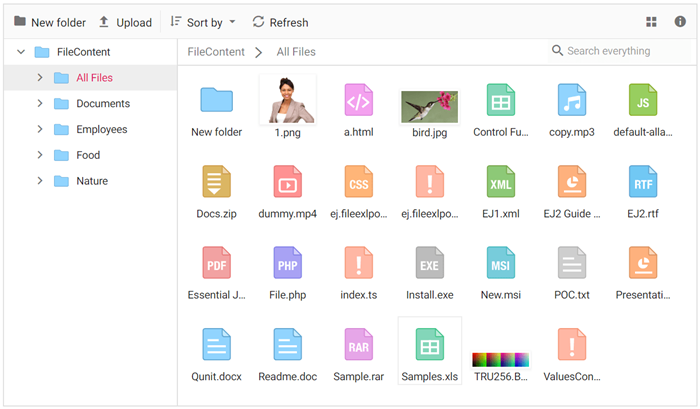Screen dimensions: 700x409
Task: Expand the Documents folder arrow
Action: point(40,103)
